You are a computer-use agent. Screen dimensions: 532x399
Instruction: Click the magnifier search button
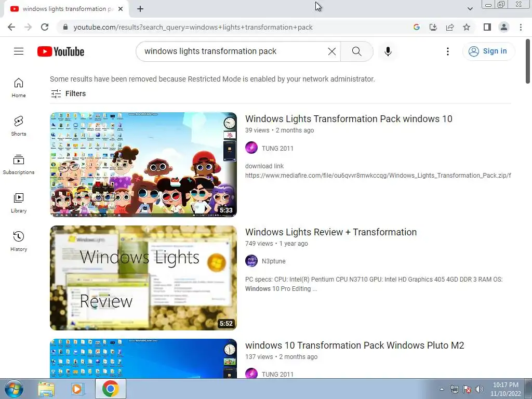(x=356, y=51)
